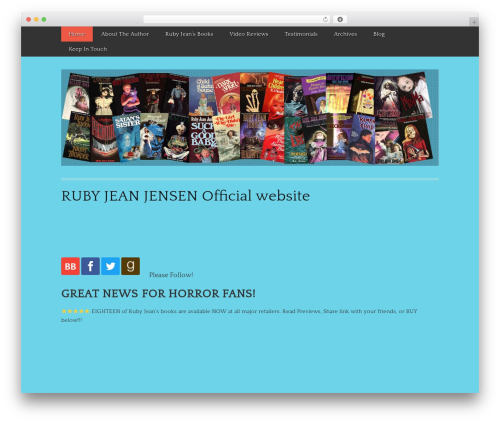Maximize window with the green button
Viewport: 500px width, 423px height.
click(x=44, y=19)
